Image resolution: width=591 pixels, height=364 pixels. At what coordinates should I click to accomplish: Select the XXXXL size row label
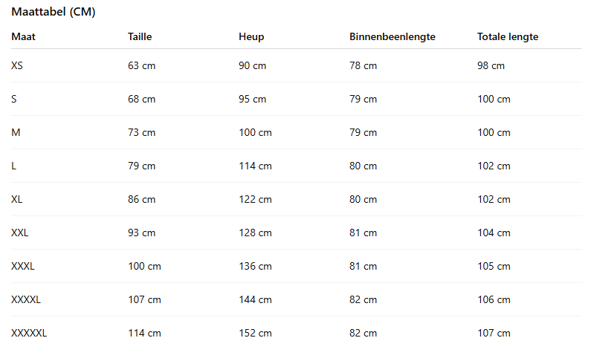coord(26,299)
